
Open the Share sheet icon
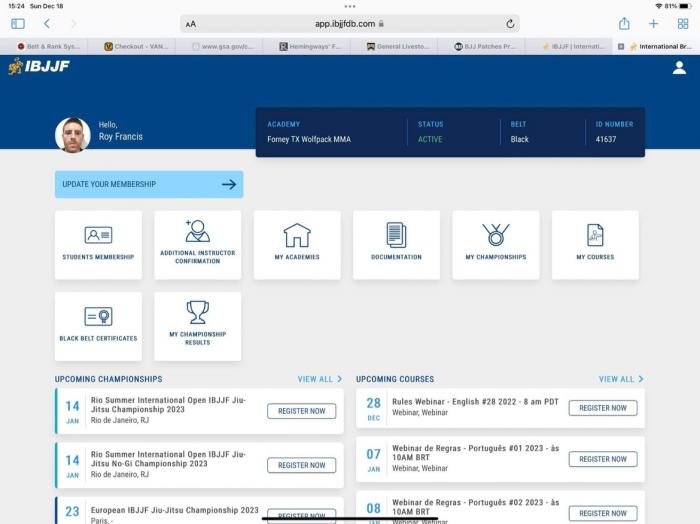click(624, 24)
